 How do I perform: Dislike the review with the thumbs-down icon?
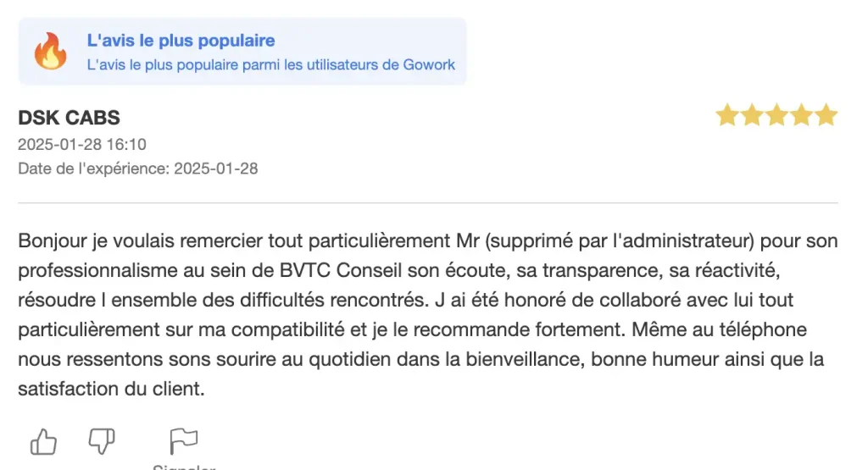[x=102, y=441]
